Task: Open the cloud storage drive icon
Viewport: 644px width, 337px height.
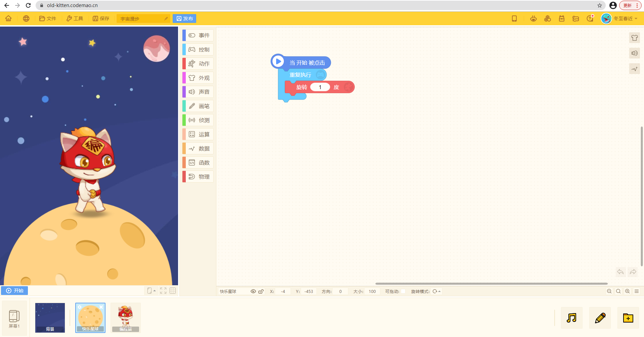Action: (x=576, y=18)
